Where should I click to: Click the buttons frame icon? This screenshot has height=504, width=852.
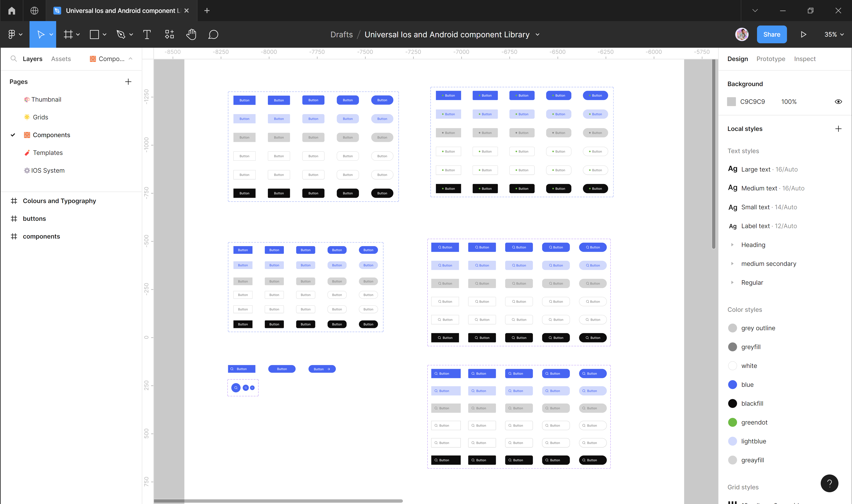click(14, 219)
